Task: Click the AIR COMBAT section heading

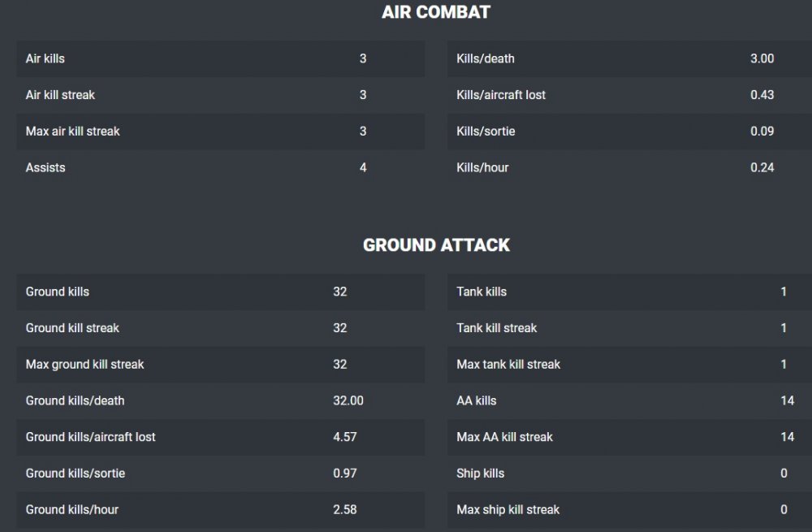Action: 436,12
